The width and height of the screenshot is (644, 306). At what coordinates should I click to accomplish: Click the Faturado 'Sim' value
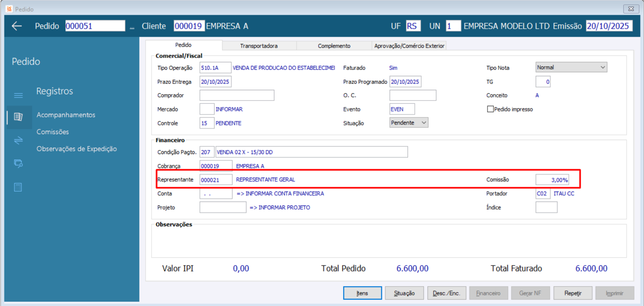393,68
